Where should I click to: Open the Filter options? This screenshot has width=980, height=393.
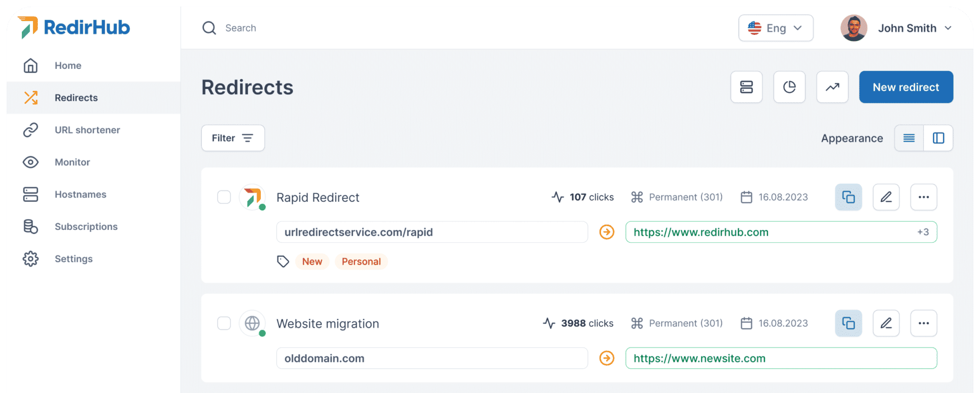tap(233, 138)
